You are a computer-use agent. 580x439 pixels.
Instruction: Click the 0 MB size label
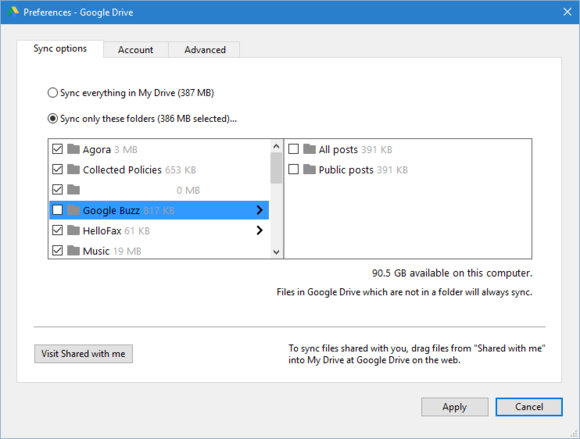188,190
